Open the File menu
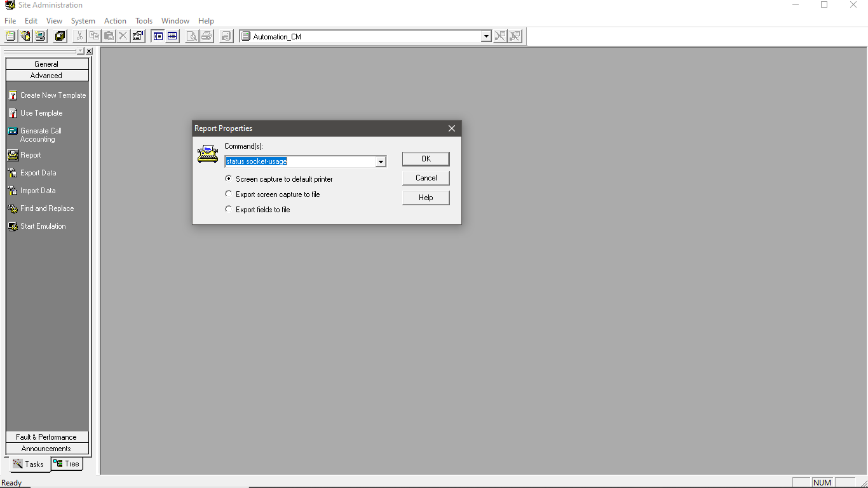Image resolution: width=868 pixels, height=488 pixels. 10,21
